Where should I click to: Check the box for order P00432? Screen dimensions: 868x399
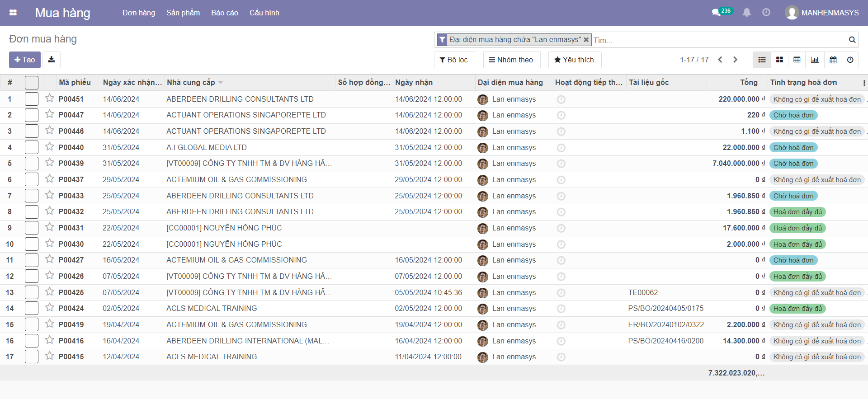[x=32, y=212]
